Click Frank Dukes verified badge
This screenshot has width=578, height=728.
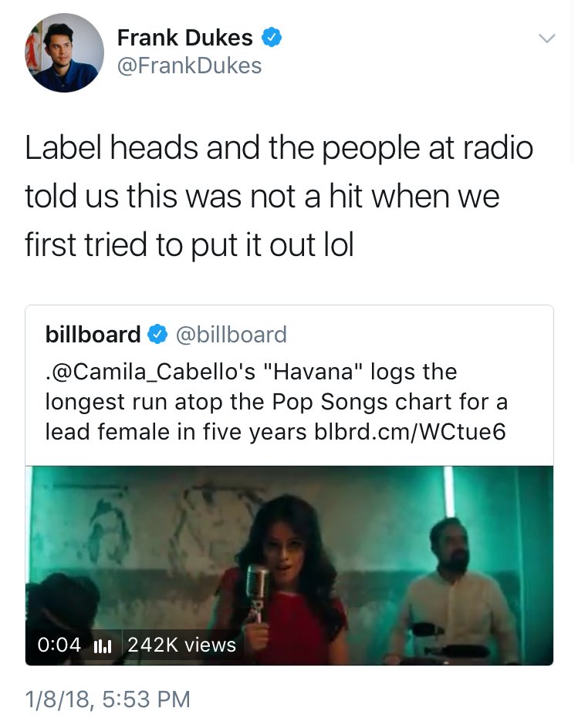(272, 37)
